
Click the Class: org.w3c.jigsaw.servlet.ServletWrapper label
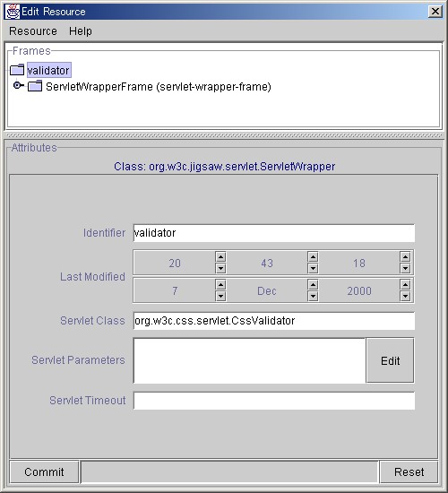click(225, 167)
